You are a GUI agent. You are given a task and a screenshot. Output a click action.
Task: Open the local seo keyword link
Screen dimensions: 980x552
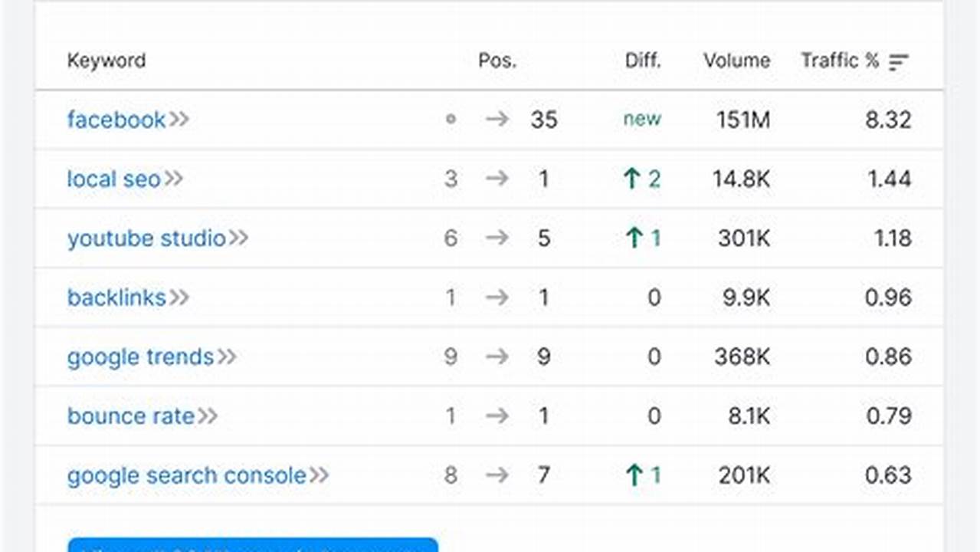(x=114, y=179)
